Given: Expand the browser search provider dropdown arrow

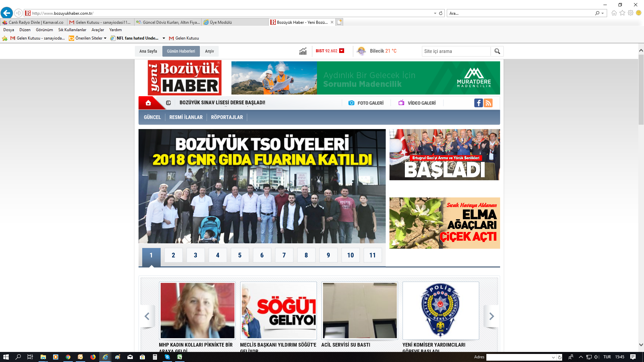Looking at the screenshot, I should pos(603,13).
